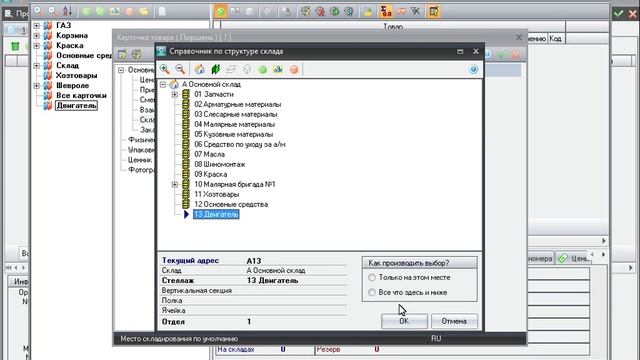
Task: Click the white document icon in main toolbar
Action: [162, 11]
